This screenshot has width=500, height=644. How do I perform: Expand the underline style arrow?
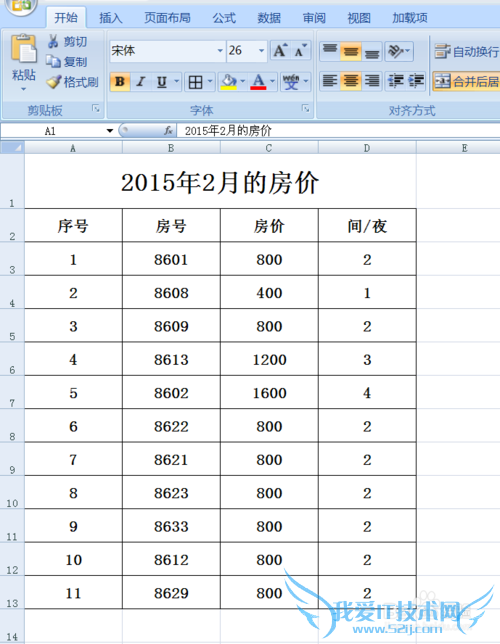(x=176, y=81)
